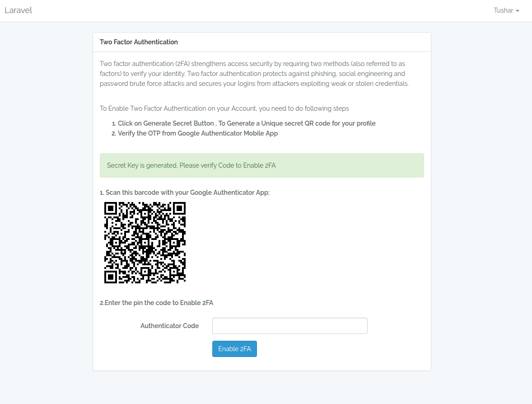Click the Authenticator Code input field

click(289, 325)
